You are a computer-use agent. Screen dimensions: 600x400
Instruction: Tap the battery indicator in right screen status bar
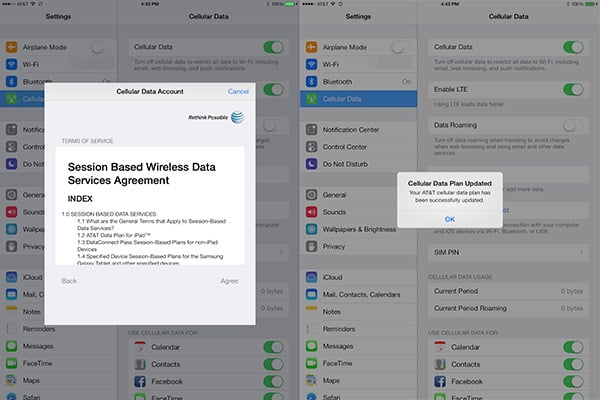tap(592, 4)
